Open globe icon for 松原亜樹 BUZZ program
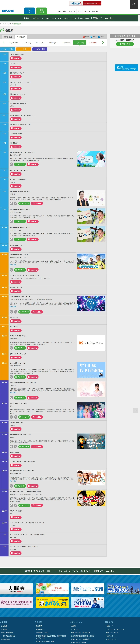This screenshot has height=644, width=140. pos(11,486)
